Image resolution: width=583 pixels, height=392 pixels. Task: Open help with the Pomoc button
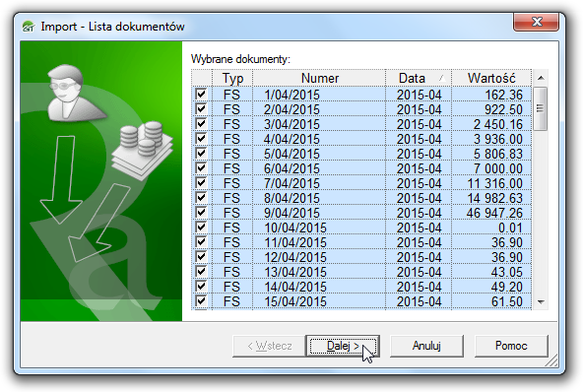[511, 346]
